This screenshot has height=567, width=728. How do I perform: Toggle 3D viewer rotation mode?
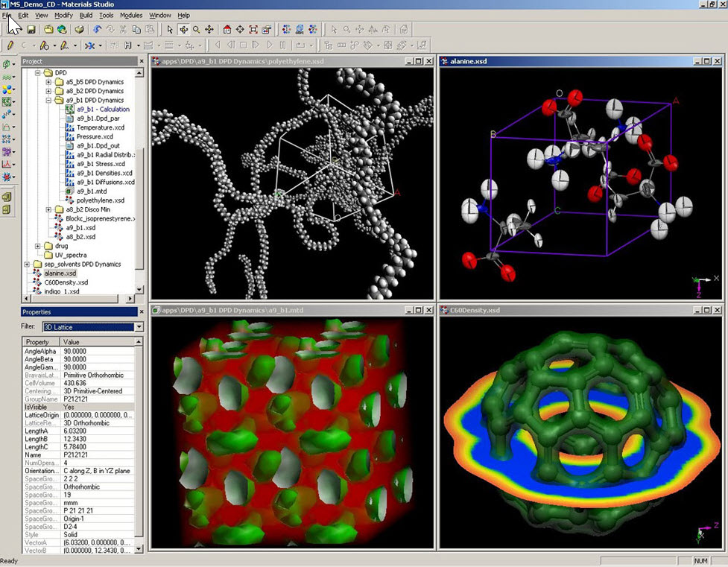pos(183,30)
